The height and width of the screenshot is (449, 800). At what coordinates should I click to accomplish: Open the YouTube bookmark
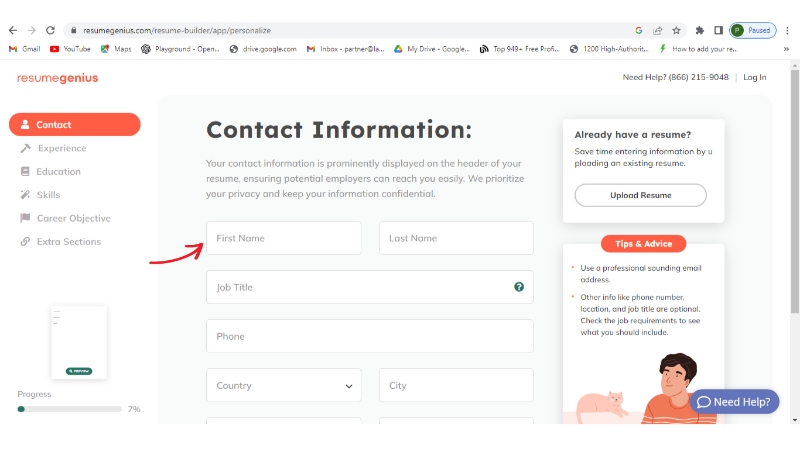pyautogui.click(x=70, y=48)
